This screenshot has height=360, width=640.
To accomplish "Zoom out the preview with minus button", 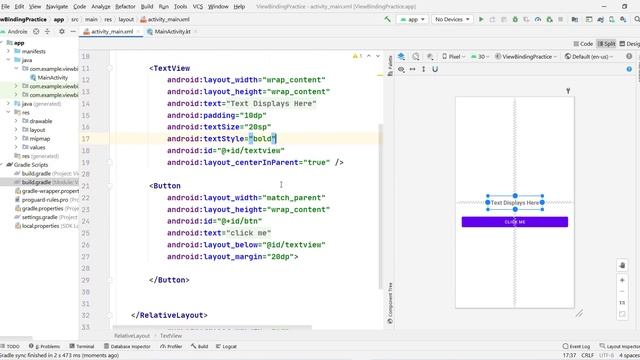I will pos(622,291).
